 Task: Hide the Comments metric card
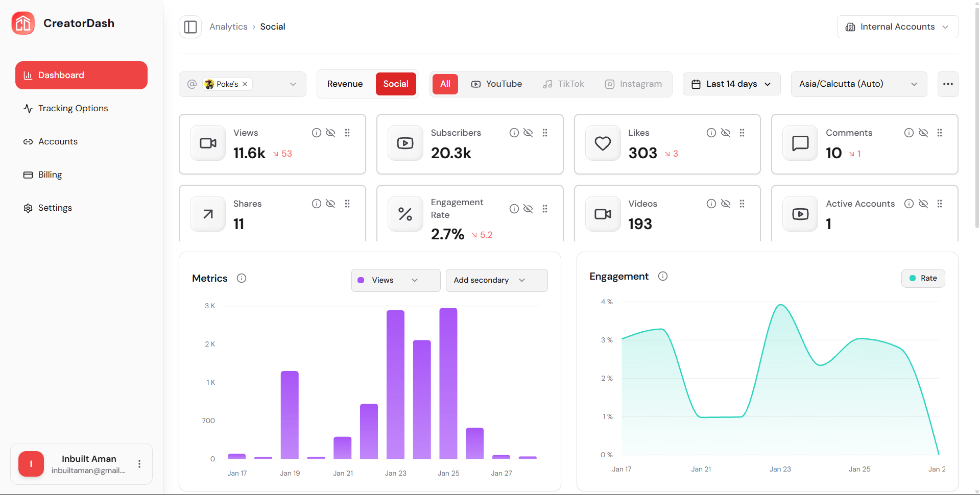point(923,133)
